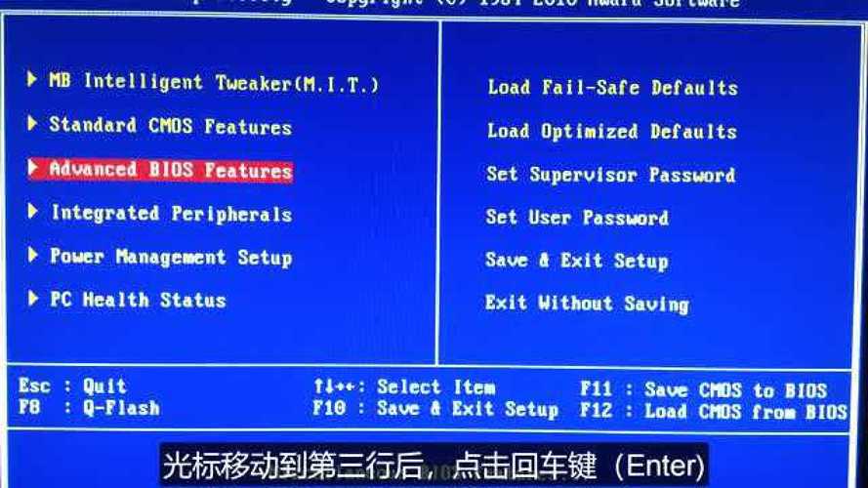Click the arrow next to Advanced BIOS Features
Image resolution: width=868 pixels, height=488 pixels.
click(32, 167)
